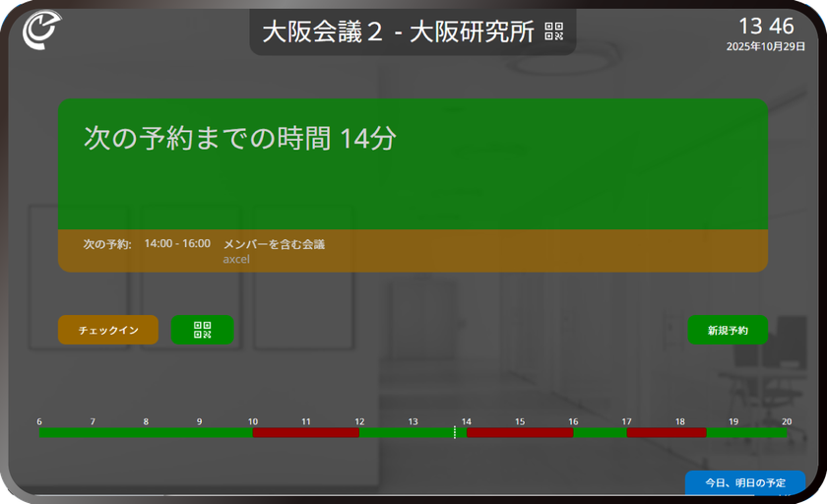This screenshot has height=504, width=827.
Task: Click the room title 大阪会議２ - 大阪研究所
Action: (398, 31)
